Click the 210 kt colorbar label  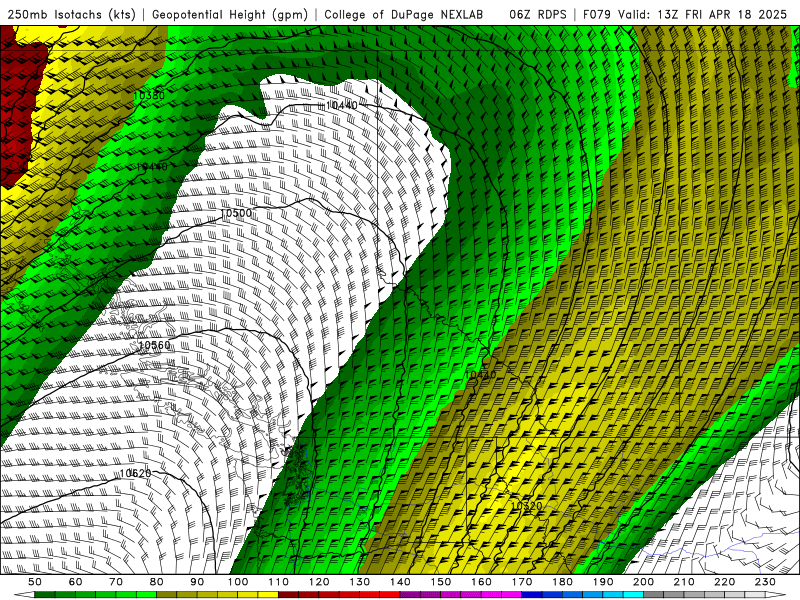[x=685, y=582]
